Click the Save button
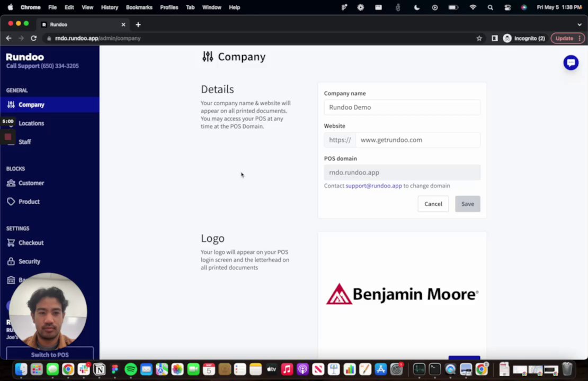This screenshot has height=381, width=588. click(x=468, y=204)
